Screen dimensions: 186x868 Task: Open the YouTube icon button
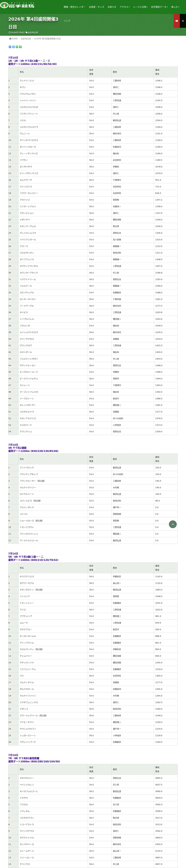177,21
